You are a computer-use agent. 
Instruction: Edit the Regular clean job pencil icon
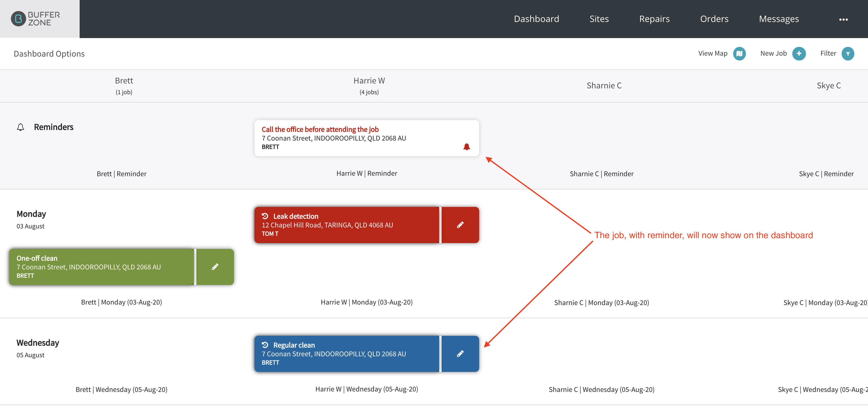pos(460,354)
